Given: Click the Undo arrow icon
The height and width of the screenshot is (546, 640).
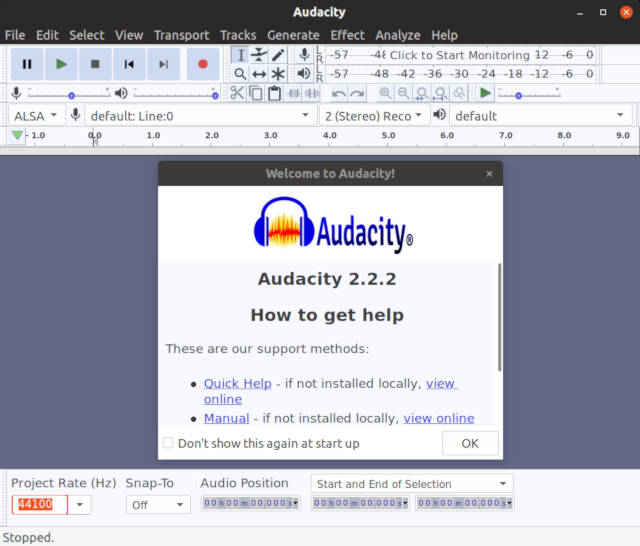Looking at the screenshot, I should point(338,93).
